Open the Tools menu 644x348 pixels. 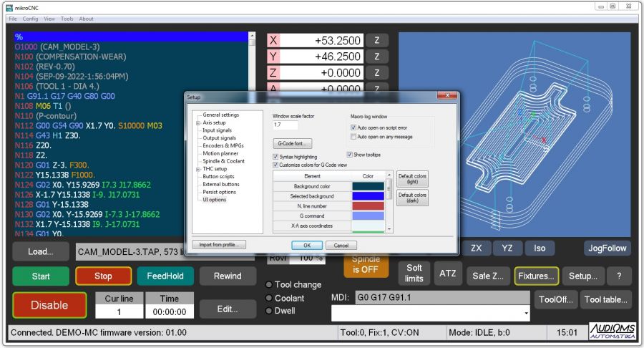tap(67, 19)
